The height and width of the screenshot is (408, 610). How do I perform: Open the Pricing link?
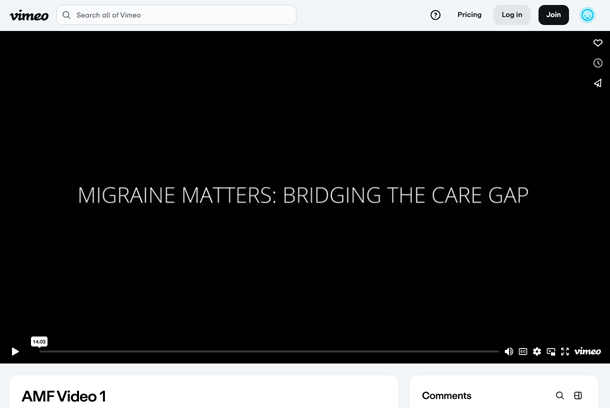click(469, 15)
